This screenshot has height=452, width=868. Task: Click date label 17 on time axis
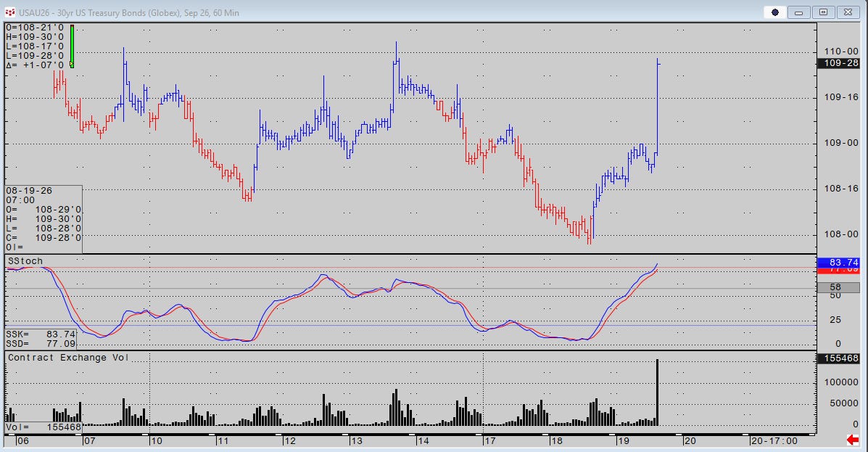pos(489,441)
